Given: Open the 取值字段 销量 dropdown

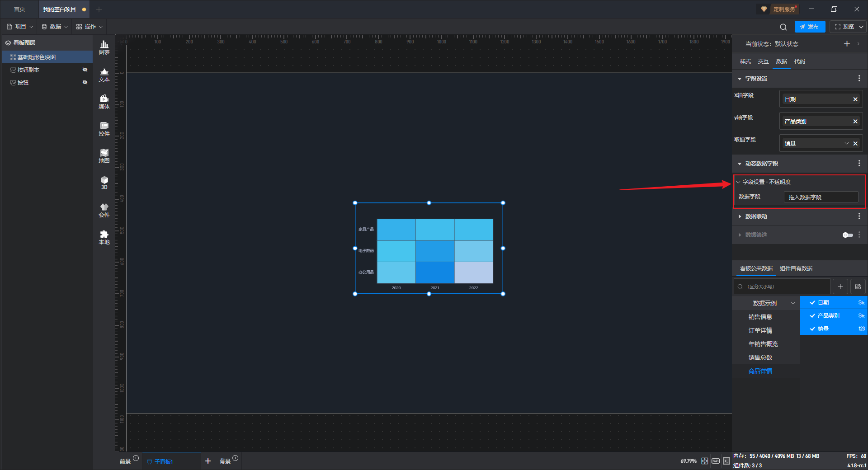Looking at the screenshot, I should [x=847, y=144].
